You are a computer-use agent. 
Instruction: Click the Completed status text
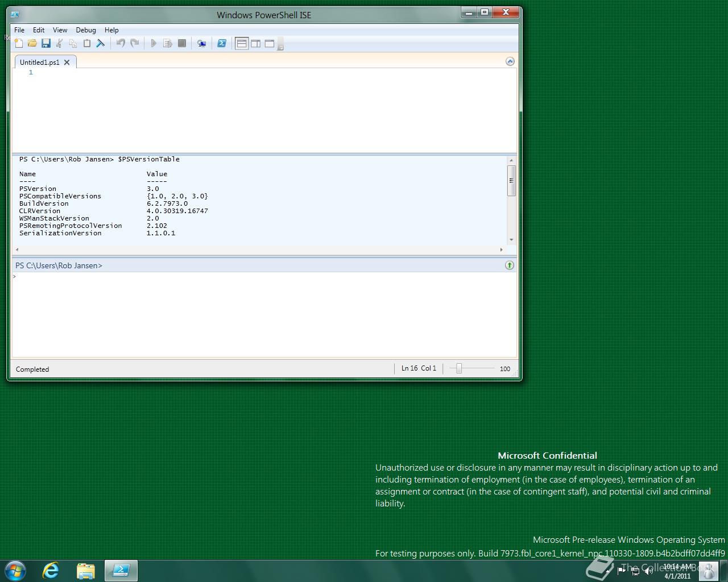pos(32,369)
